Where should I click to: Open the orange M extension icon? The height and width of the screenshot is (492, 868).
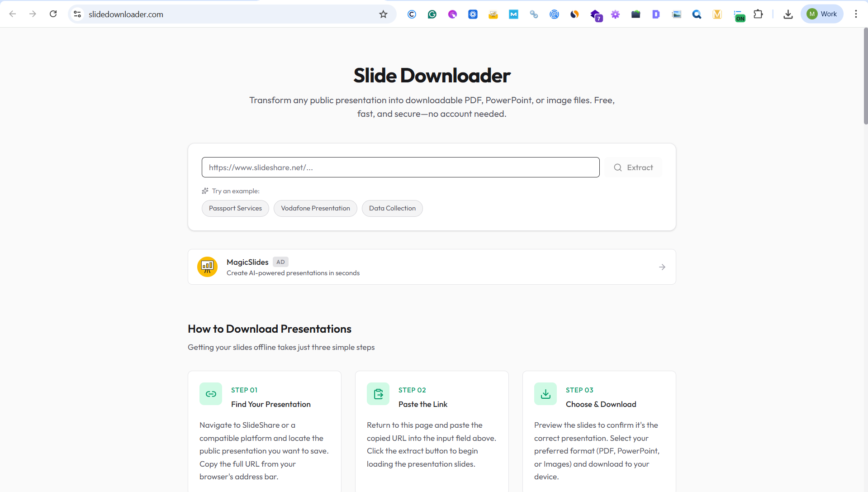(x=717, y=14)
